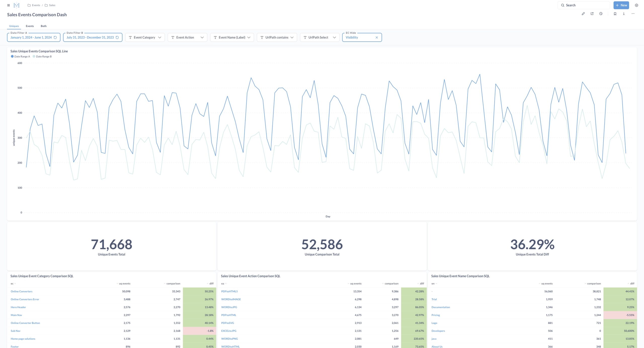Screen dimensions: 644x348
Task: Open the sharing and embedding icon
Action: [592, 14]
